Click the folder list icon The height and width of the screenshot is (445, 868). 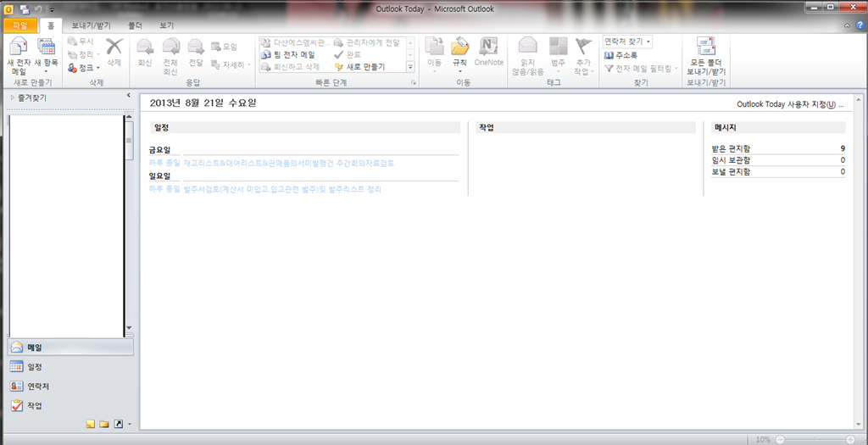pyautogui.click(x=104, y=424)
